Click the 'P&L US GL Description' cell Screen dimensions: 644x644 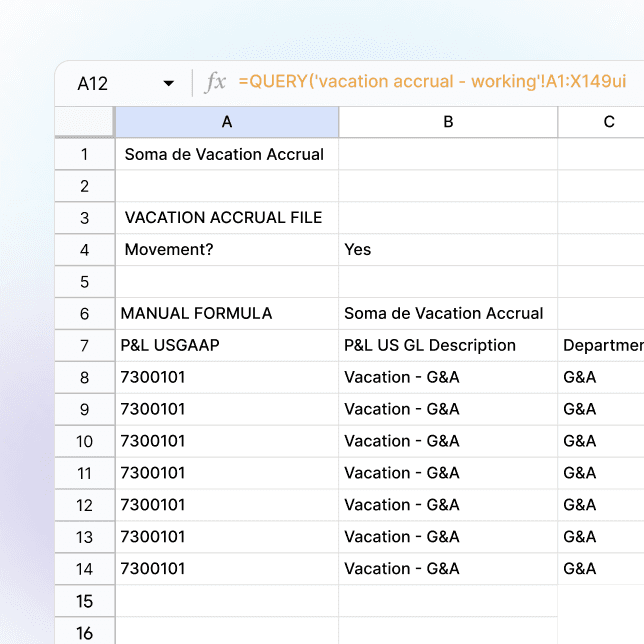448,345
